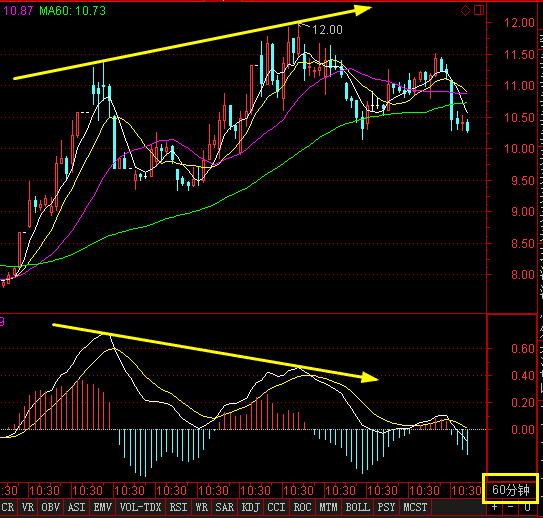Viewport: 543px width, 518px height.
Task: Click the PSY indicator tab
Action: coord(386,507)
